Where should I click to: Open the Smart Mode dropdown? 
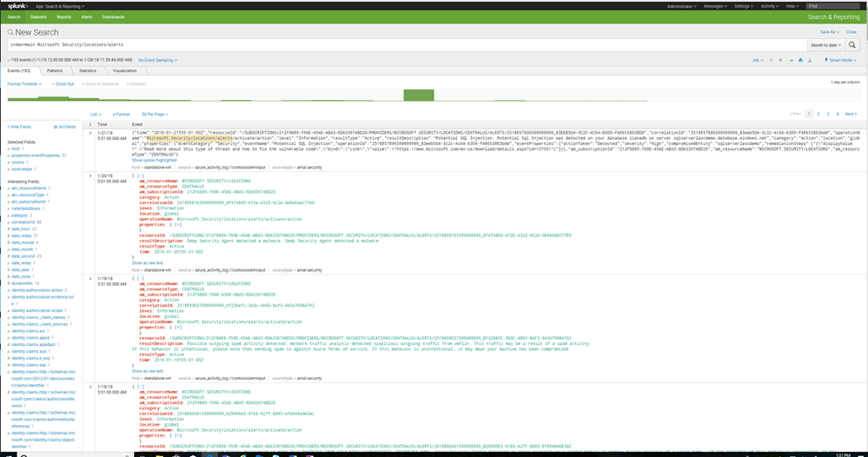tap(843, 60)
